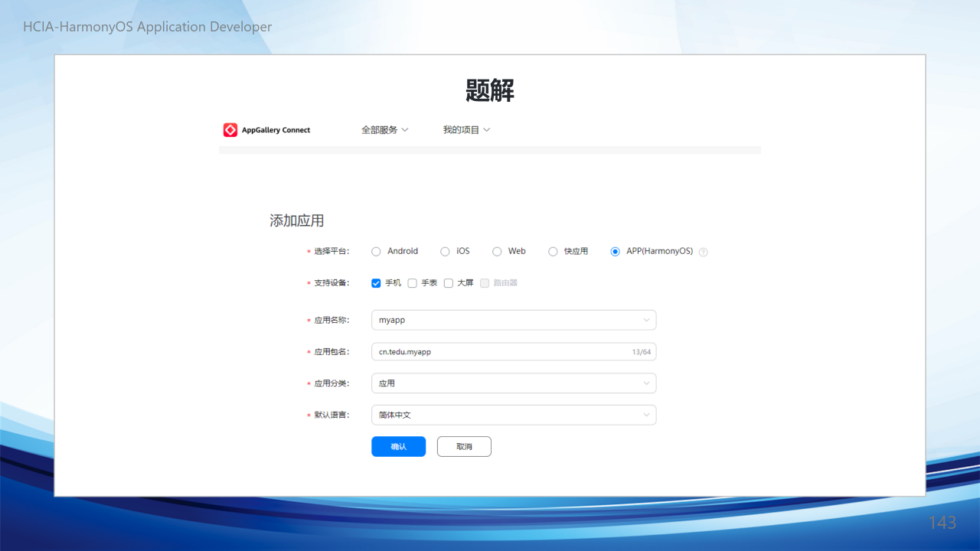
Task: Select the iOS platform radio button
Action: pos(445,252)
